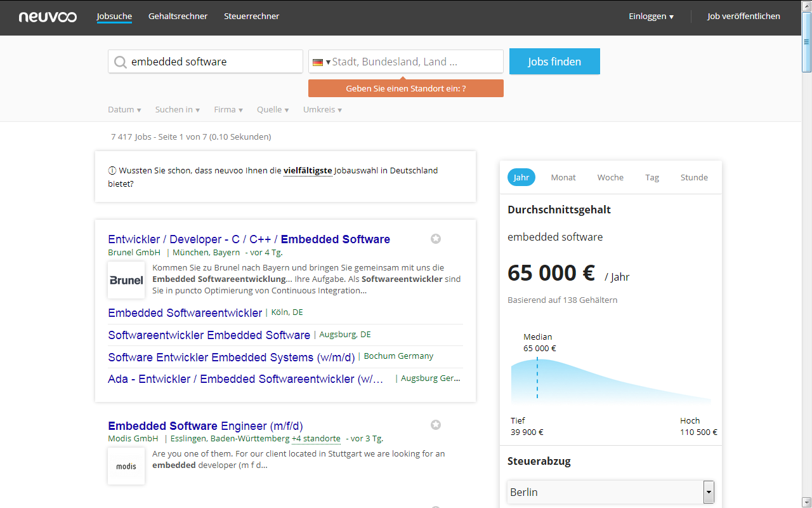Image resolution: width=812 pixels, height=508 pixels.
Task: Click the Jobs finden button
Action: pyautogui.click(x=554, y=62)
